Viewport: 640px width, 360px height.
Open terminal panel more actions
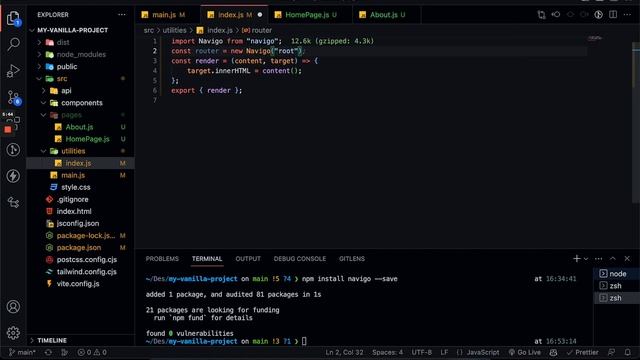click(x=598, y=258)
